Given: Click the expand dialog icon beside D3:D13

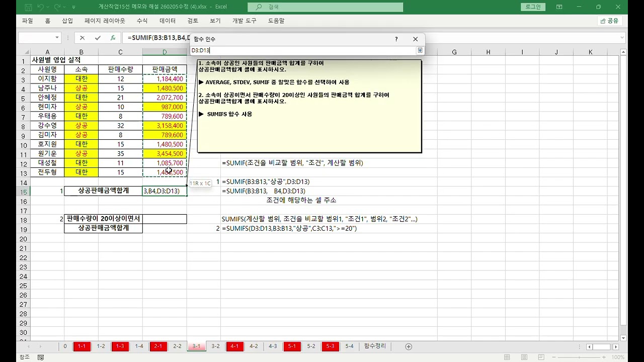Looking at the screenshot, I should pos(420,50).
